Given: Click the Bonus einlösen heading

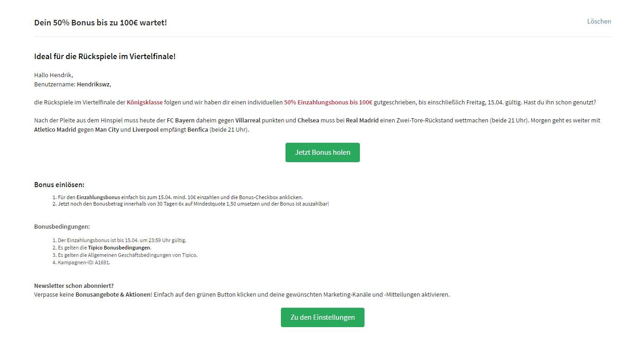Looking at the screenshot, I should click(x=59, y=185).
